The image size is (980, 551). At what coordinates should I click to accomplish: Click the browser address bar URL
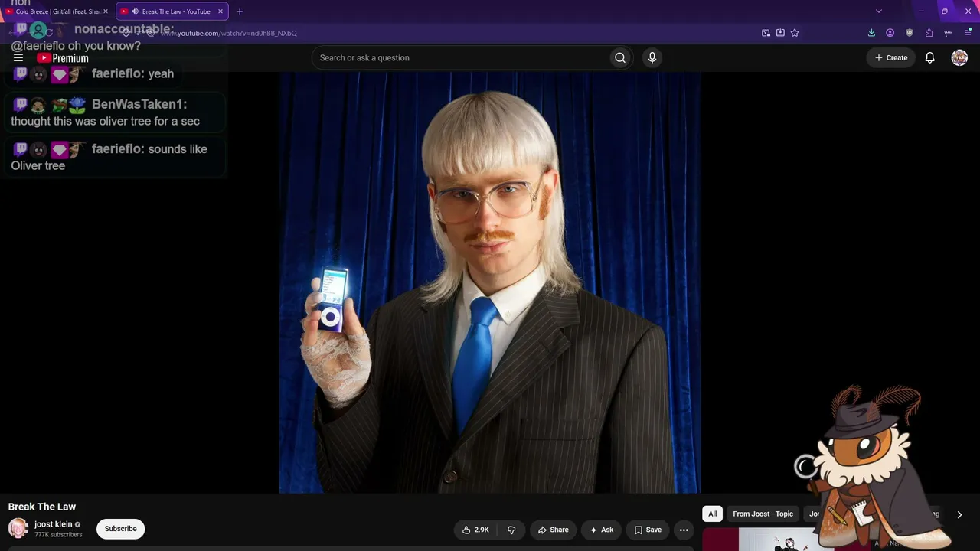(228, 33)
